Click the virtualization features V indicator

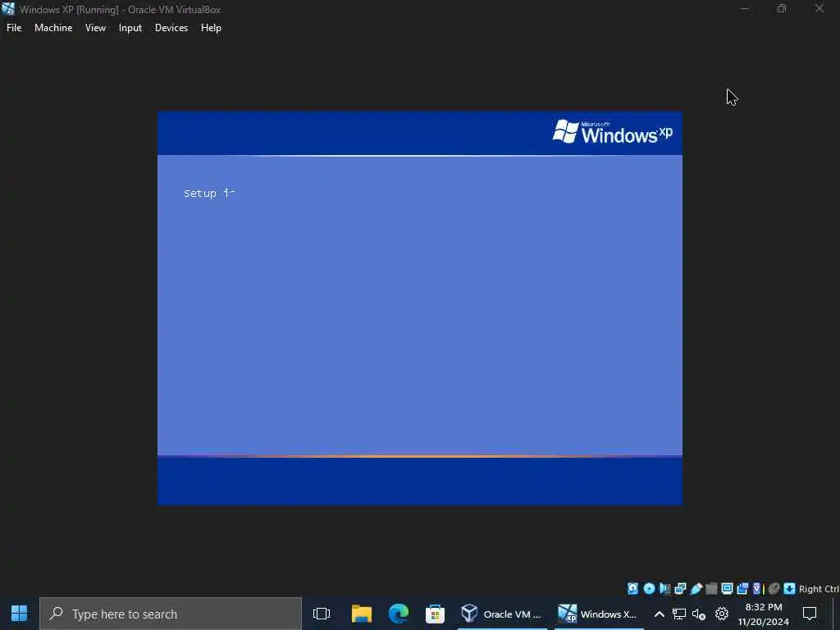(757, 589)
